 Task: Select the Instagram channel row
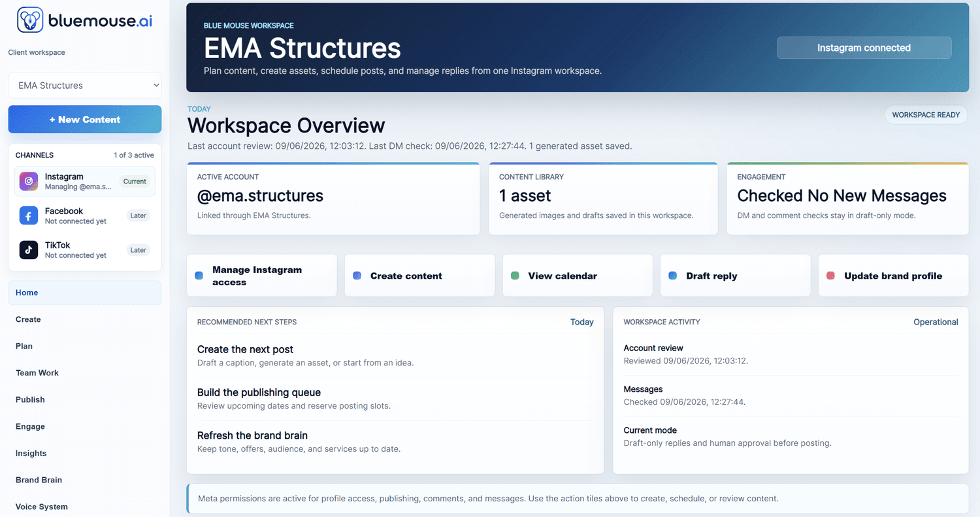coord(85,181)
